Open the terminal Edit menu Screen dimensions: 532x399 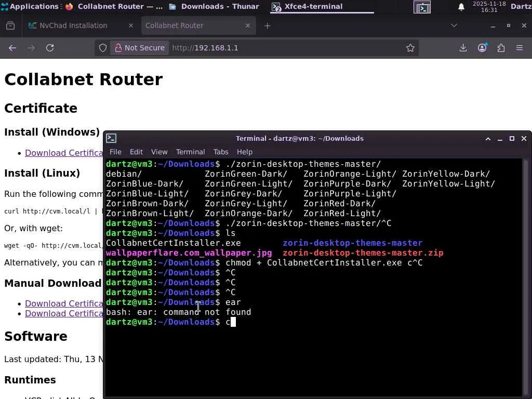pos(136,152)
